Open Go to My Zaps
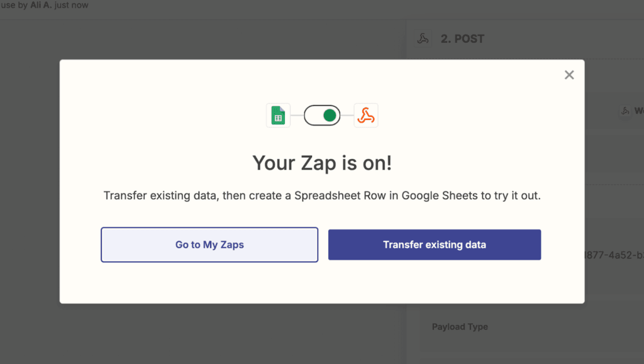Viewport: 644px width, 364px height. click(209, 245)
